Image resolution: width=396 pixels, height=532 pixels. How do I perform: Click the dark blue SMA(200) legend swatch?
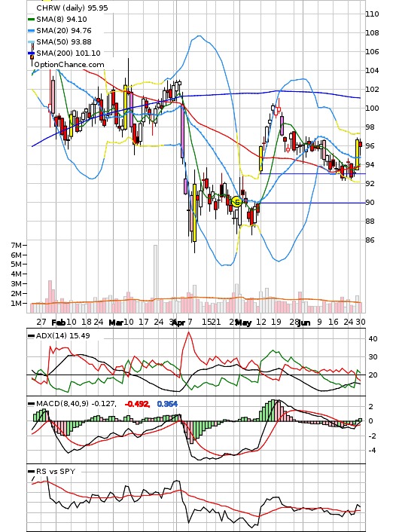(31, 54)
